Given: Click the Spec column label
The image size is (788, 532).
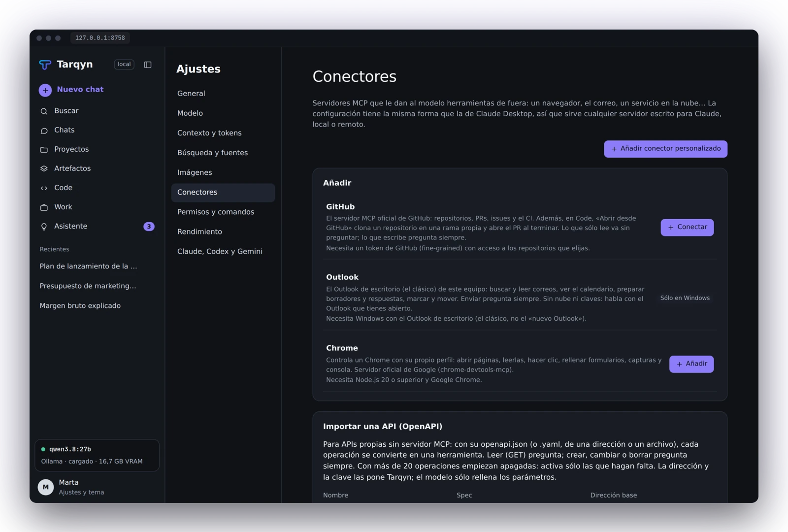Looking at the screenshot, I should 464,496.
